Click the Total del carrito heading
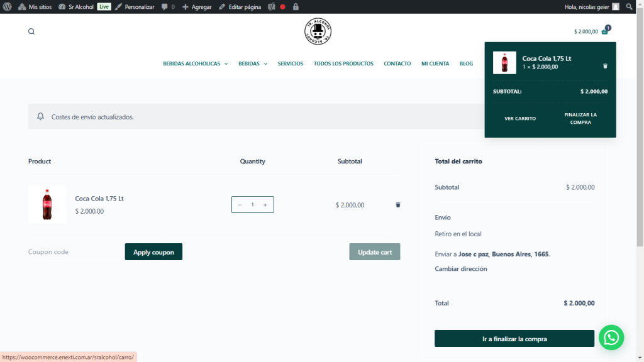This screenshot has height=362, width=644. [x=458, y=162]
